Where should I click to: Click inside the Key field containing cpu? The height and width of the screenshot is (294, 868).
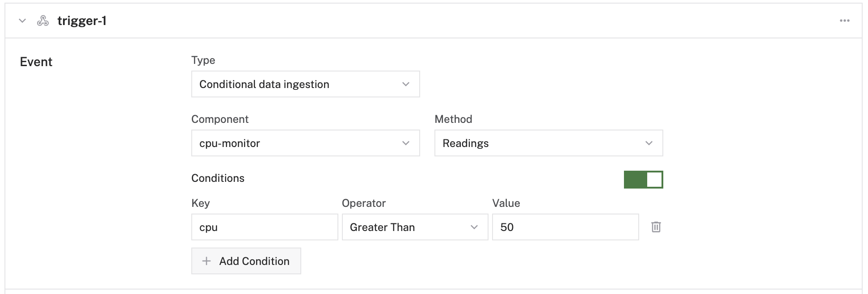pyautogui.click(x=264, y=227)
